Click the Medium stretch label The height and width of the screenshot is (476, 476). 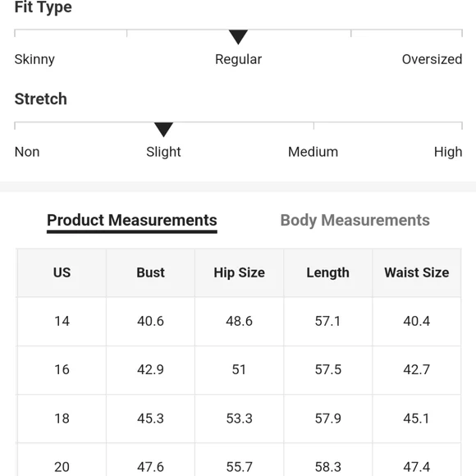(x=313, y=152)
